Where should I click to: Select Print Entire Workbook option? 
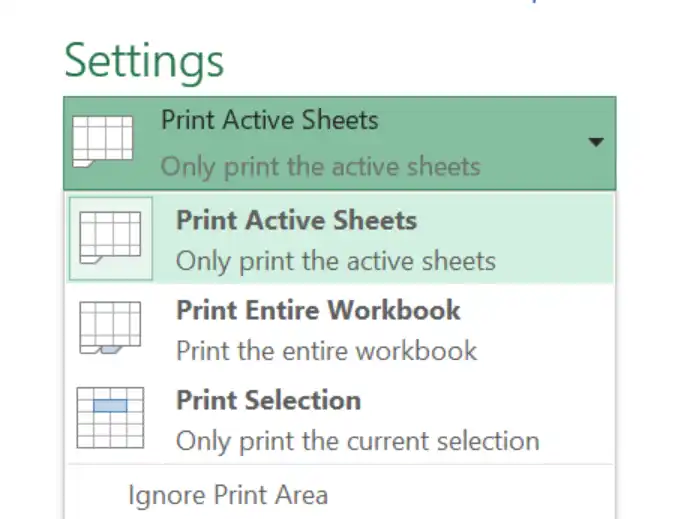pyautogui.click(x=340, y=329)
